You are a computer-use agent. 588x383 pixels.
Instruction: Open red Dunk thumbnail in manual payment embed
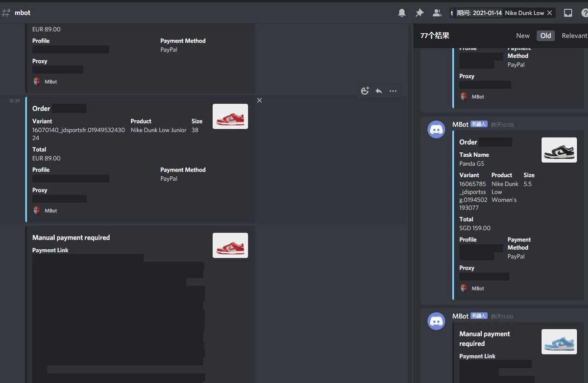tap(230, 245)
